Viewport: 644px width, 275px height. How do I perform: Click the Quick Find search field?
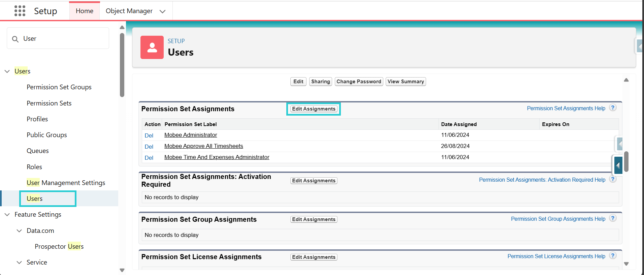[58, 38]
